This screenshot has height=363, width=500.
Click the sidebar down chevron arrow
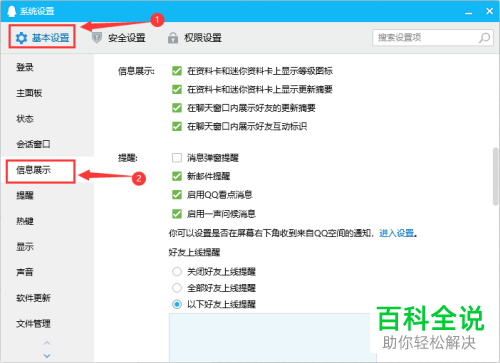[47, 356]
